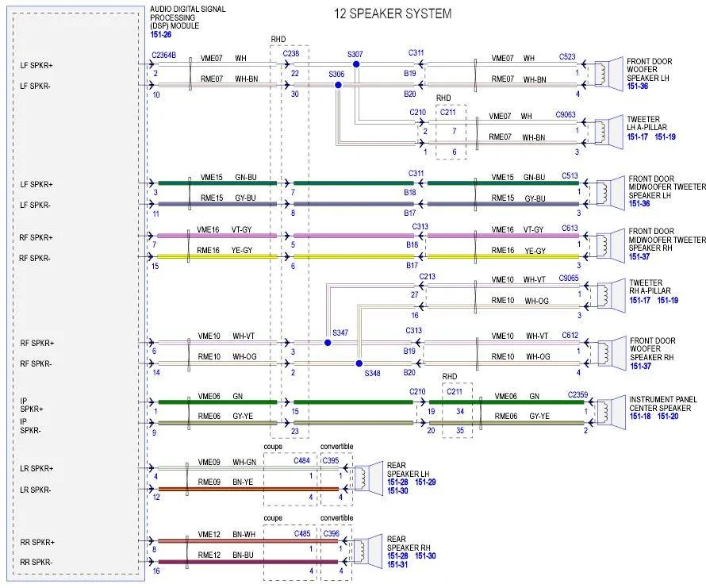Click the S347 splice dot
Image resolution: width=706 pixels, height=588 pixels.
click(x=328, y=343)
